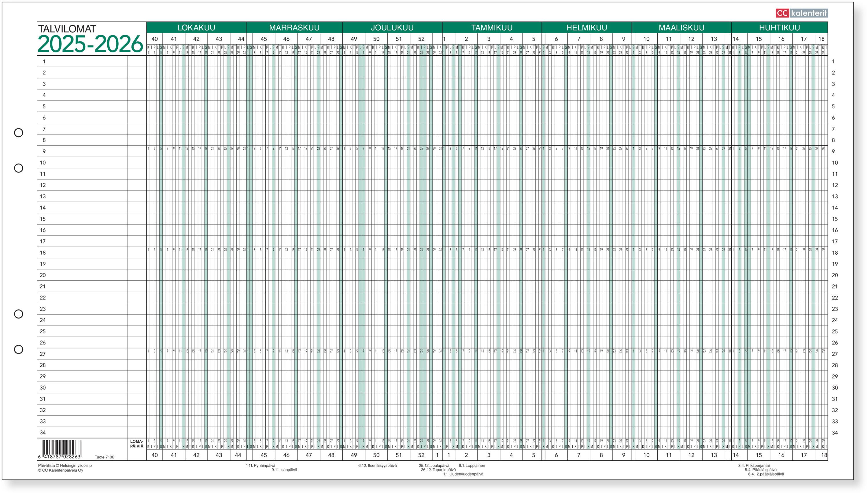The image size is (868, 494).
Task: Click the 6.12. Itsenäisyyspäivä footnote
Action: 377,466
